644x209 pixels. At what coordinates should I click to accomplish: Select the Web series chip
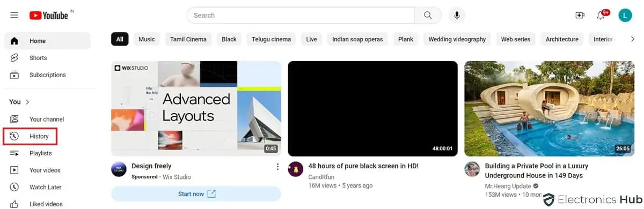tap(516, 39)
